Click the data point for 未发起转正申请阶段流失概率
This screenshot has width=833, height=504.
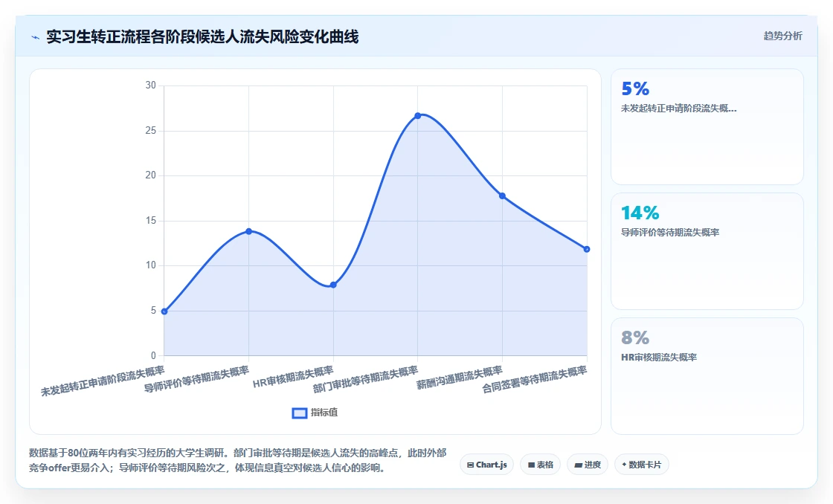164,311
